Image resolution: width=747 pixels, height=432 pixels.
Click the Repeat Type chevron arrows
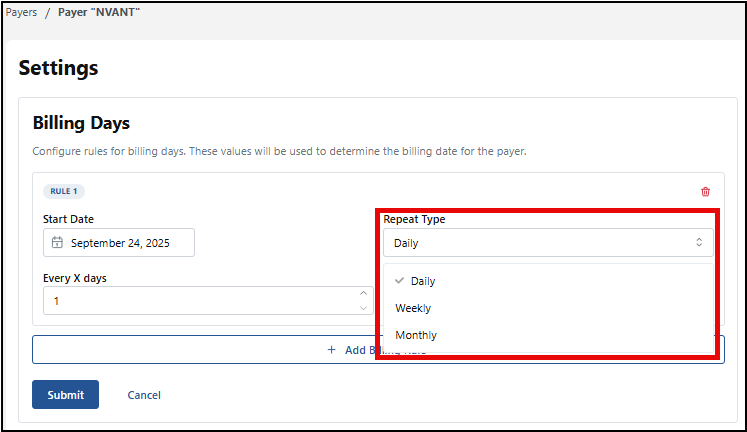pos(698,243)
